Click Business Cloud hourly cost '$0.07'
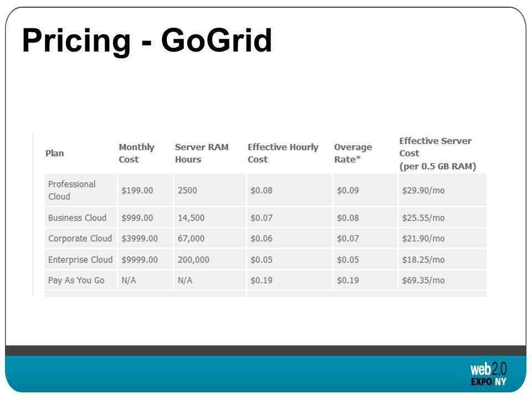The image size is (532, 399). coord(289,217)
